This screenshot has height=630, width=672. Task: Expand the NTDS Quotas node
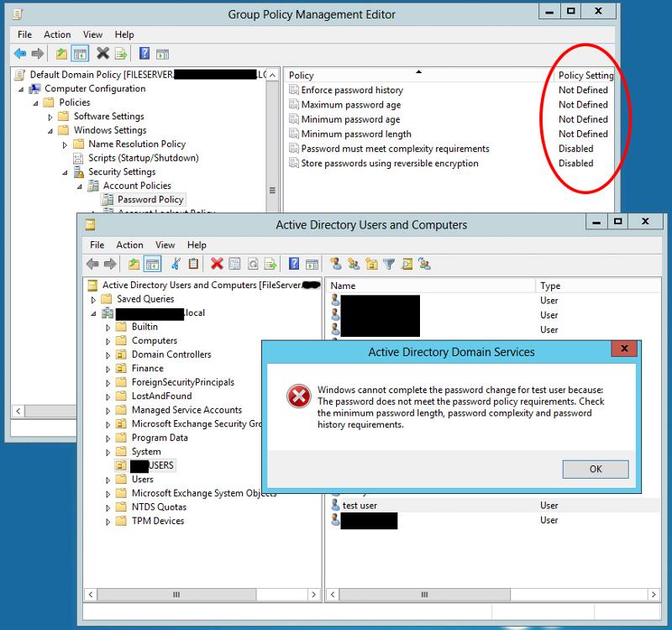(x=108, y=508)
